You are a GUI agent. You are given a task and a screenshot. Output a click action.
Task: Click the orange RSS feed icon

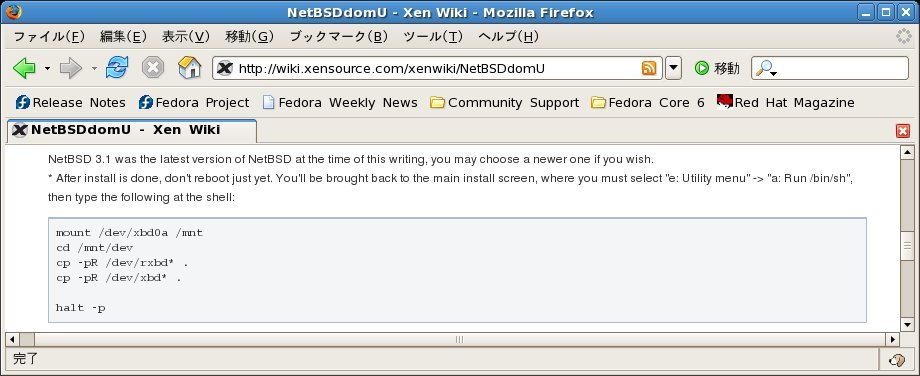coord(649,68)
